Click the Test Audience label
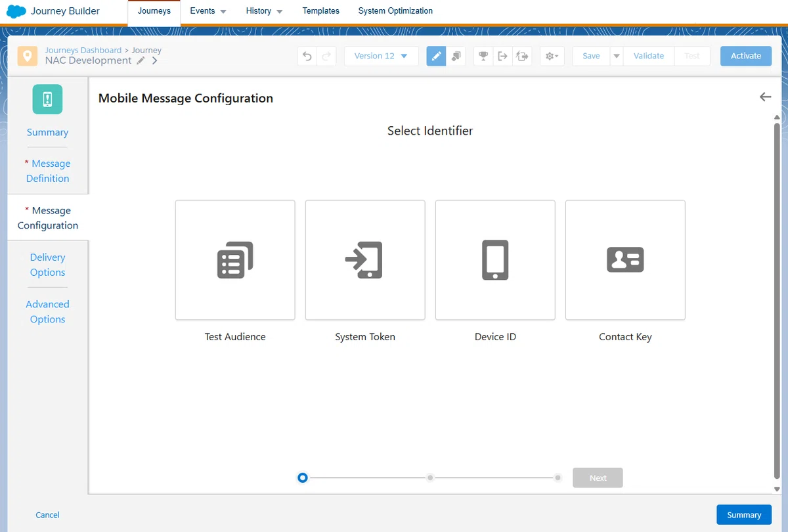Viewport: 788px width, 532px height. [x=235, y=336]
